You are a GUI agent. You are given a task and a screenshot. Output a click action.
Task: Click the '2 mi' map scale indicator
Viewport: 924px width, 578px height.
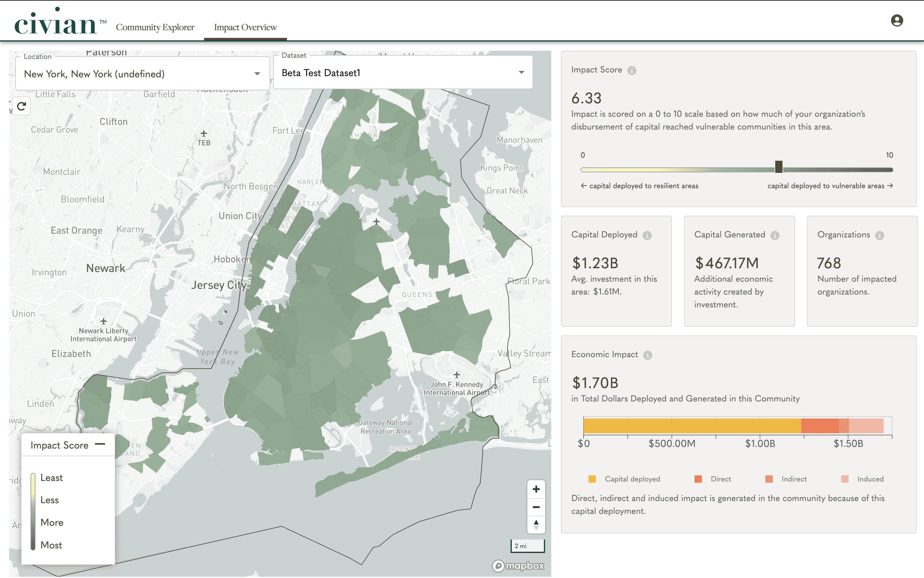pyautogui.click(x=528, y=546)
